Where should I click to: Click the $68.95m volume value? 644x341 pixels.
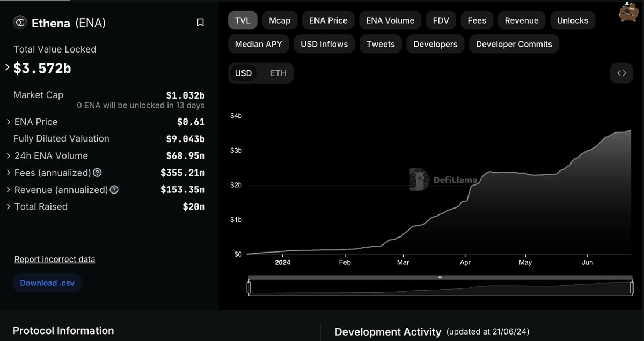coord(186,156)
